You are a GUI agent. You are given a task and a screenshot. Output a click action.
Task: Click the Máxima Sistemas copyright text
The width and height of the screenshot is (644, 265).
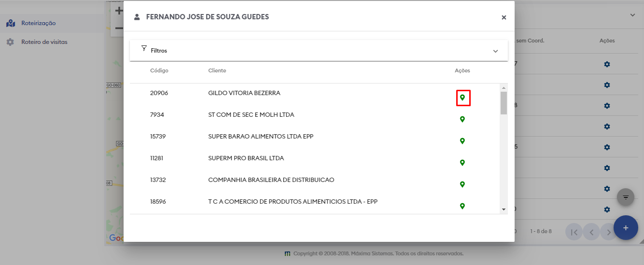pyautogui.click(x=378, y=253)
